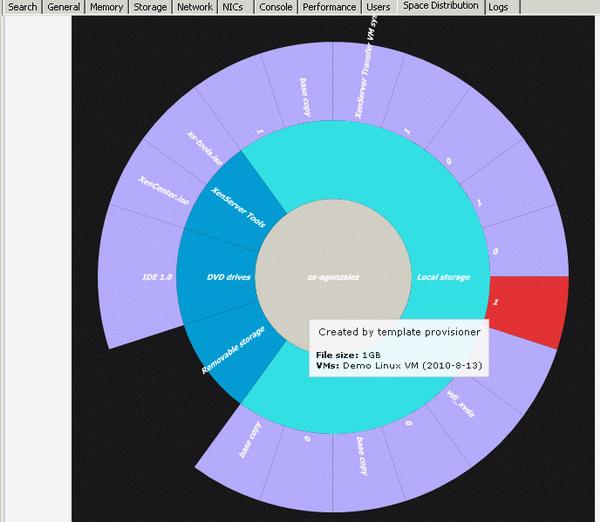Click the XenServer Transfer VM segment
Viewport: 600px width, 522px height.
click(x=365, y=82)
